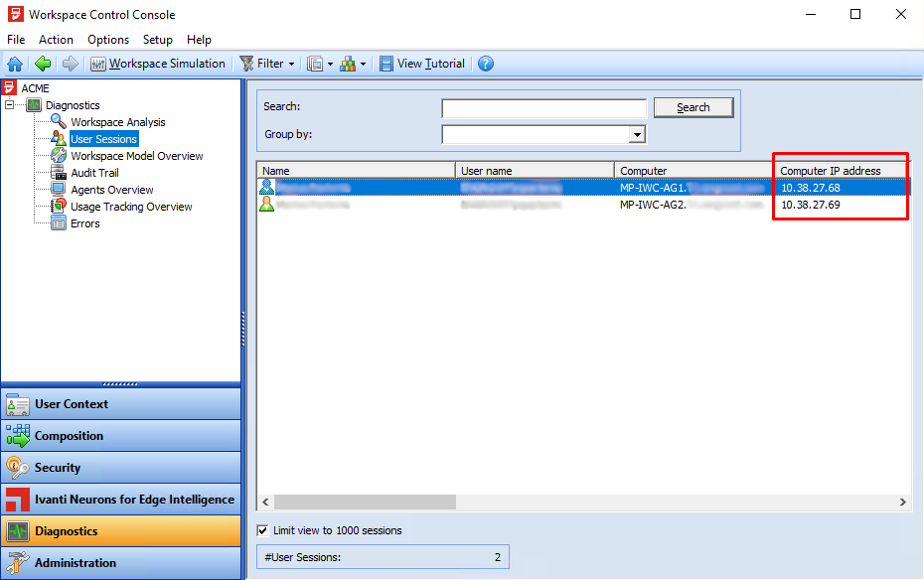The height and width of the screenshot is (580, 924).
Task: Open Workspace Analysis node
Action: tap(118, 122)
